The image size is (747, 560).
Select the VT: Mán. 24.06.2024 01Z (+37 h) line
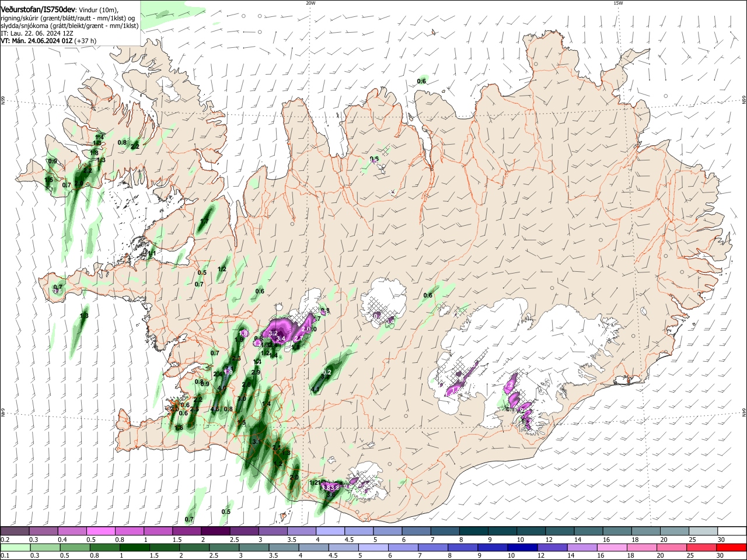pyautogui.click(x=48, y=41)
